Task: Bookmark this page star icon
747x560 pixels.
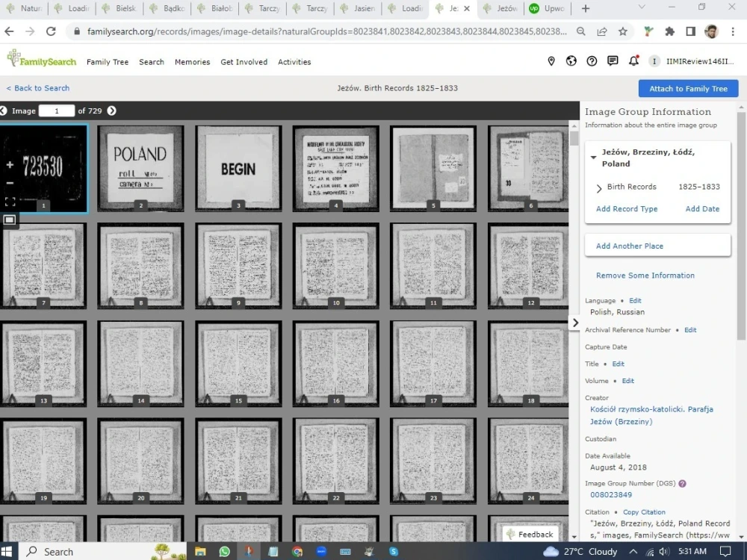Action: tap(623, 31)
